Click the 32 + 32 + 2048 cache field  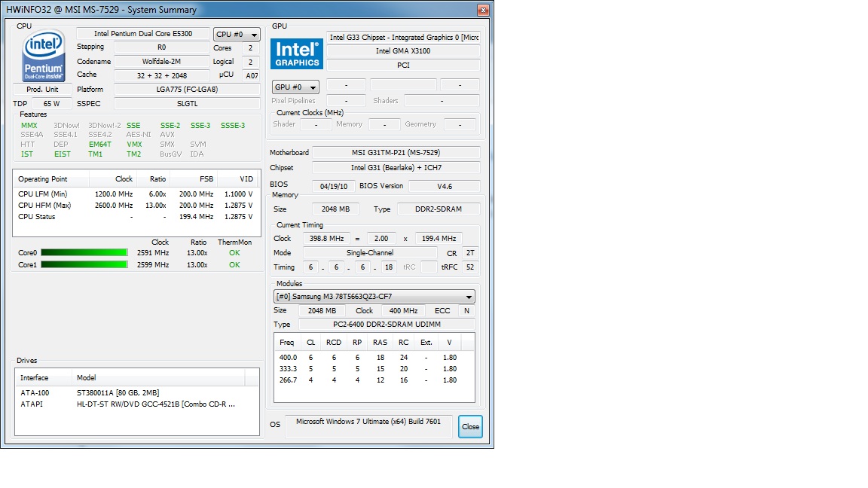(162, 76)
